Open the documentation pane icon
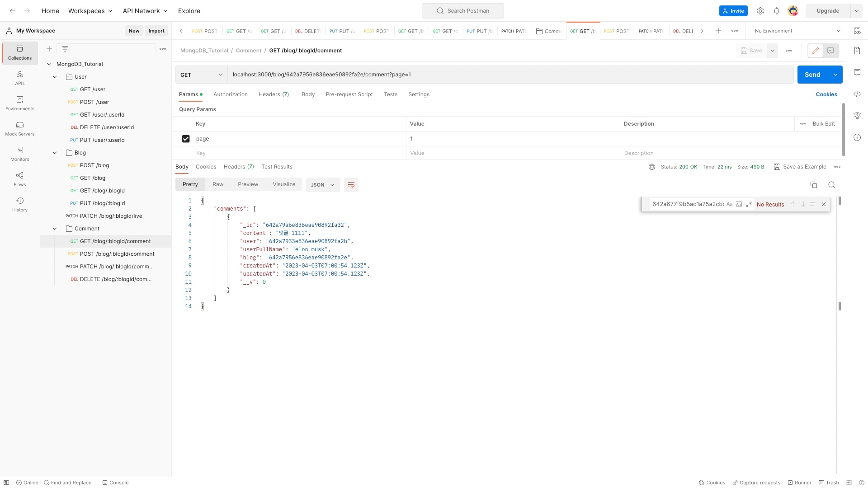Screen dimensions: 868x488 coord(857,51)
